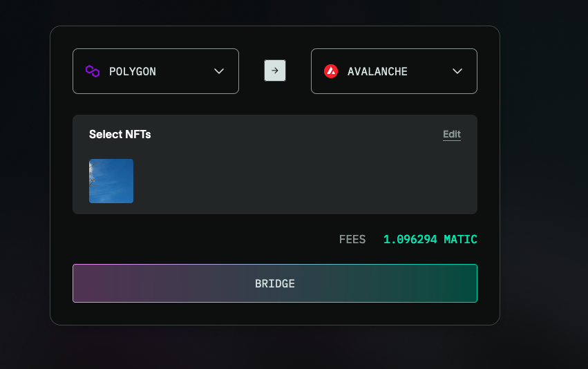Click the AVALANCHE text label
The width and height of the screenshot is (588, 369).
pos(377,71)
